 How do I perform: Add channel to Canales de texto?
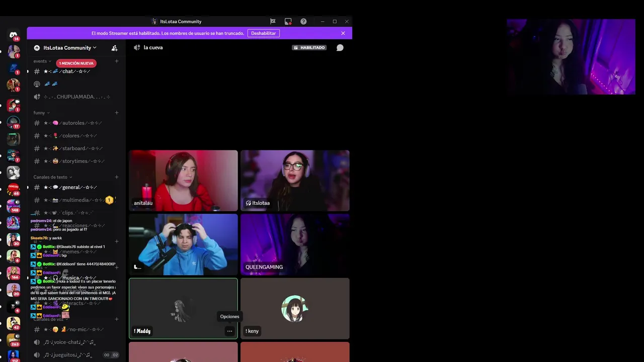tap(117, 177)
